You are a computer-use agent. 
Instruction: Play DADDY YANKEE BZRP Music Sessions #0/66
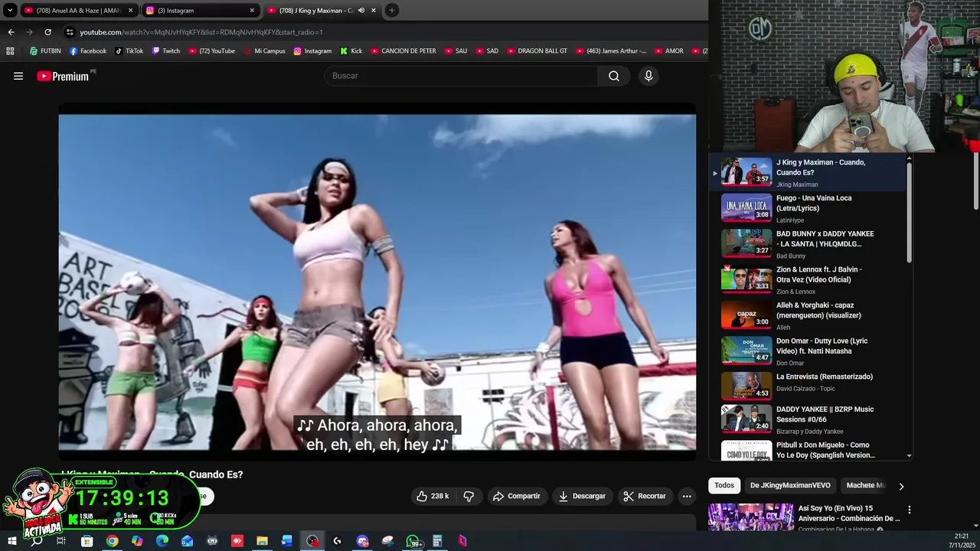(x=808, y=419)
